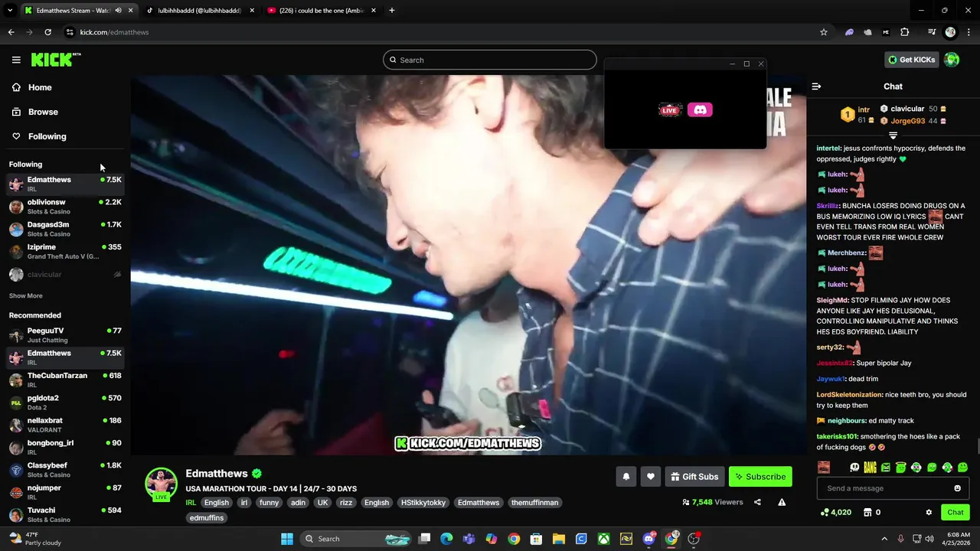This screenshot has width=980, height=551.
Task: Open the tab search dropdown arrow
Action: click(10, 11)
